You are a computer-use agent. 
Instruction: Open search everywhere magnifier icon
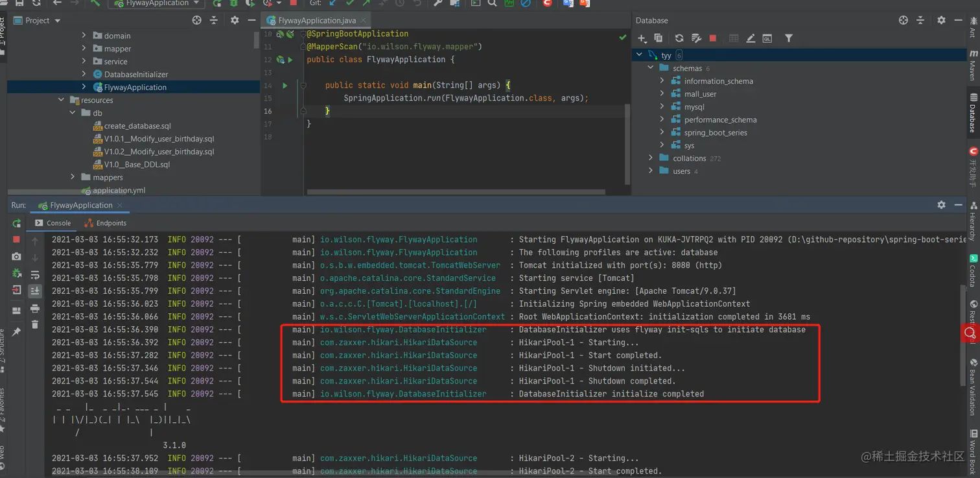click(x=493, y=3)
